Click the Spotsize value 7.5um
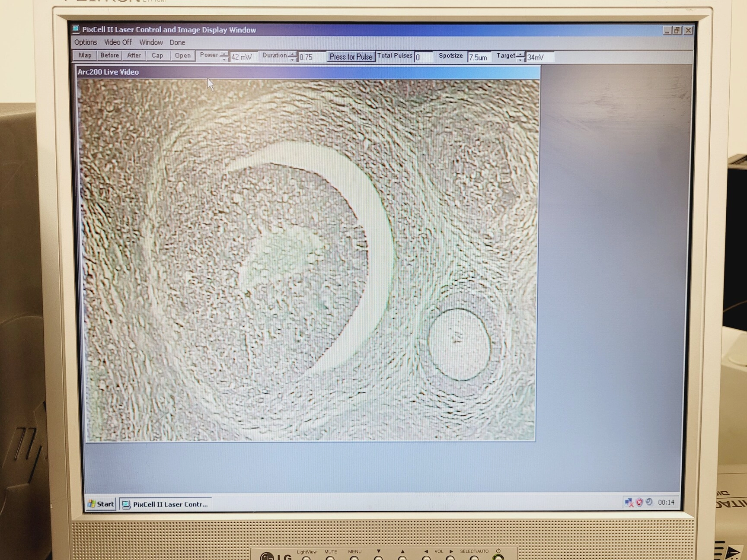Screen dimensions: 747x560 coord(479,57)
